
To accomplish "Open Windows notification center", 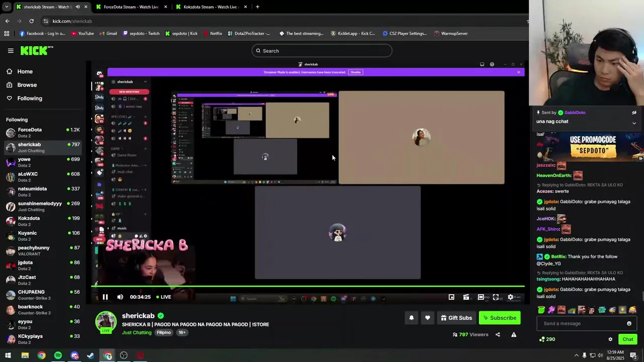I will pyautogui.click(x=633, y=355).
